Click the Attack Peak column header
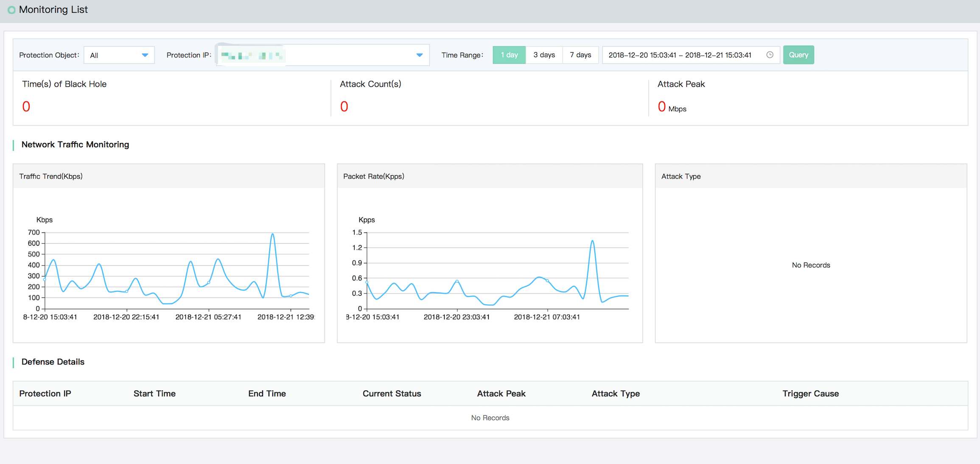Viewport: 980px width, 464px height. click(x=501, y=394)
